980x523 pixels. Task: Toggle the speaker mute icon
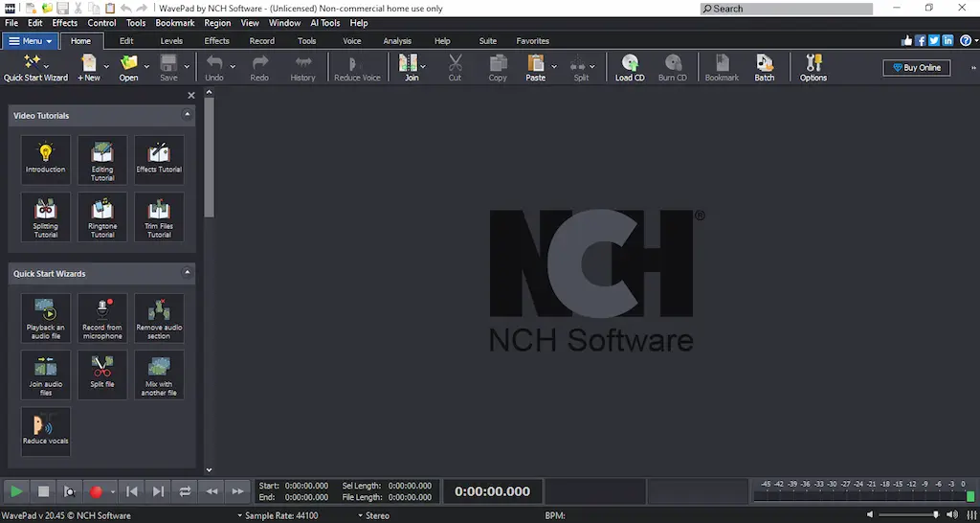(x=870, y=515)
